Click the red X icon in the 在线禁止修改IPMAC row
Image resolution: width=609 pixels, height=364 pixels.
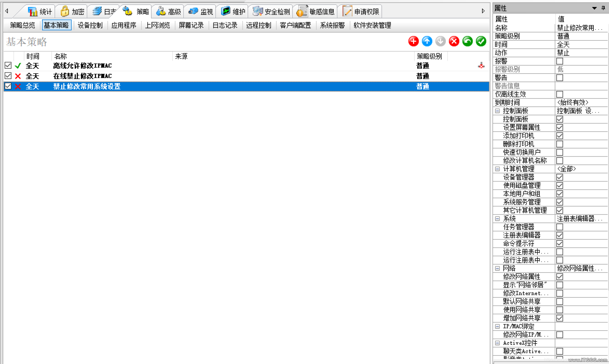[18, 76]
